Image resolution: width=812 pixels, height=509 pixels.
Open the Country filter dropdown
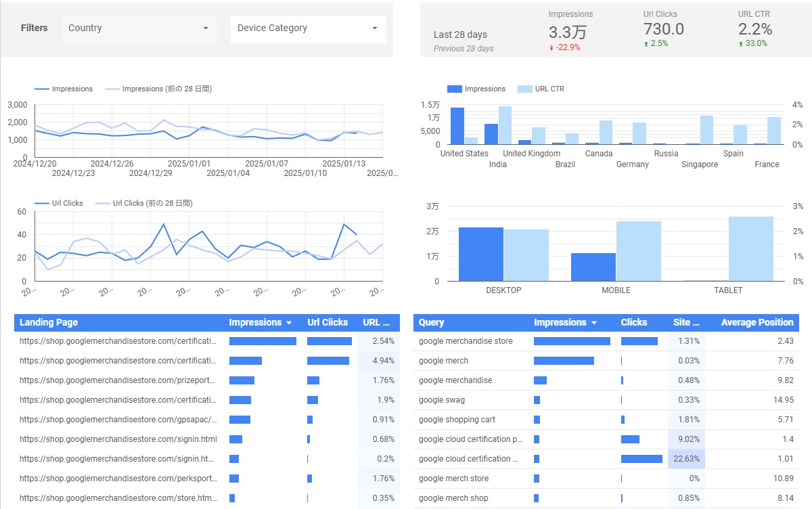point(139,28)
